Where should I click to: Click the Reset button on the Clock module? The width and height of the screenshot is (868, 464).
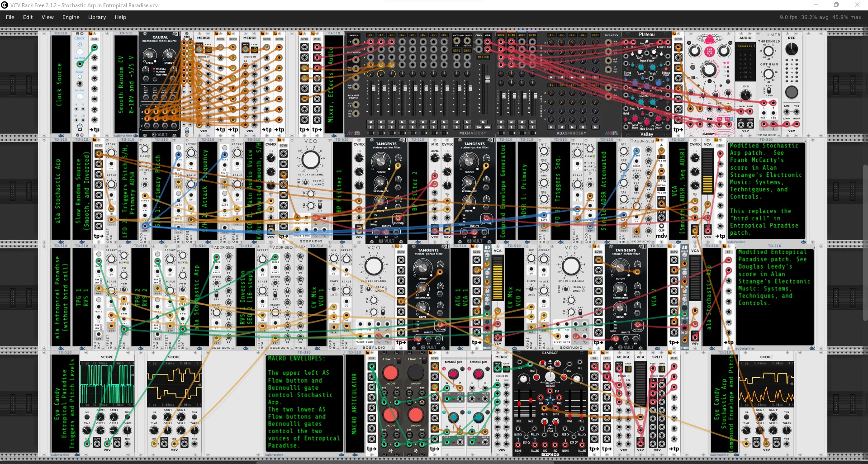point(80,77)
